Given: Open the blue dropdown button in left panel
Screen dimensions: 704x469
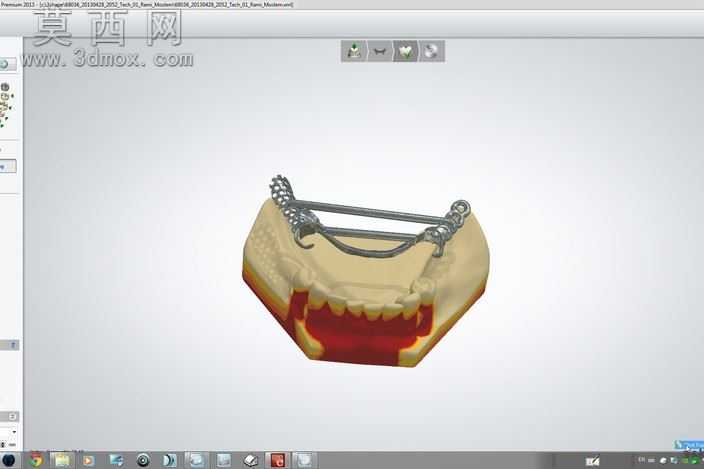Looking at the screenshot, I should click(x=8, y=167).
